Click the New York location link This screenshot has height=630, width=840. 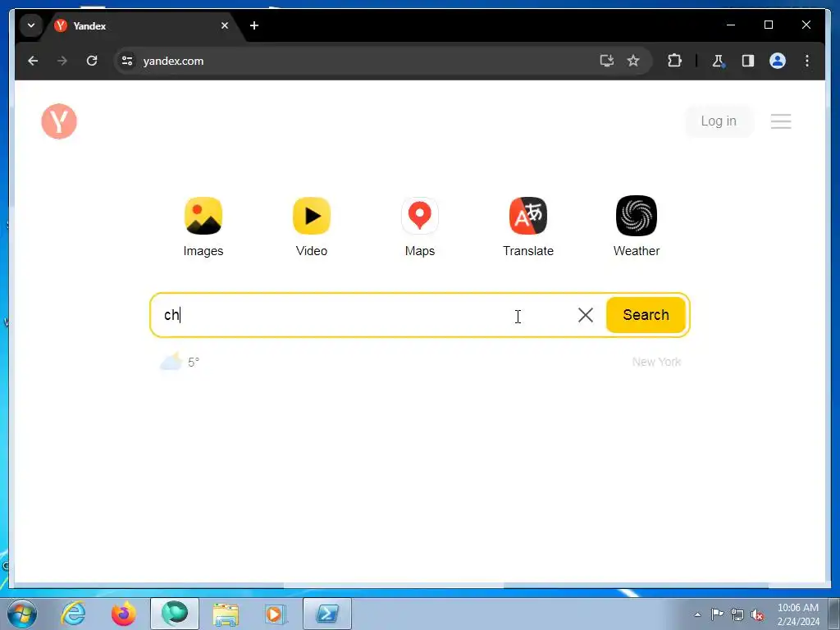coord(656,362)
